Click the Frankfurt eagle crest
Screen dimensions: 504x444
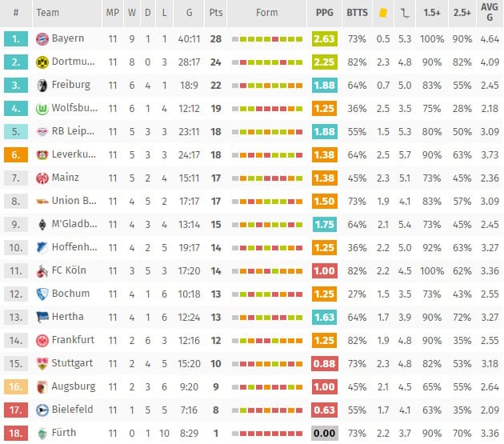(x=42, y=341)
